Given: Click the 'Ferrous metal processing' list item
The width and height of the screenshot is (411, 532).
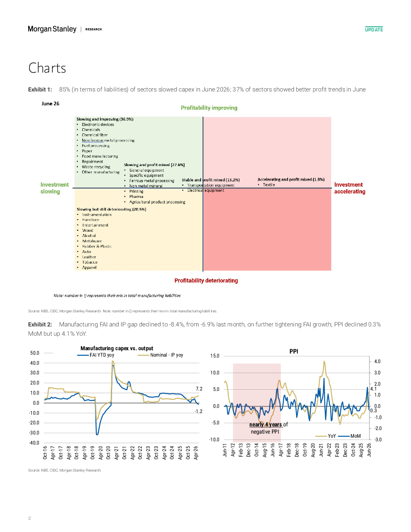Looking at the screenshot, I should [152, 181].
